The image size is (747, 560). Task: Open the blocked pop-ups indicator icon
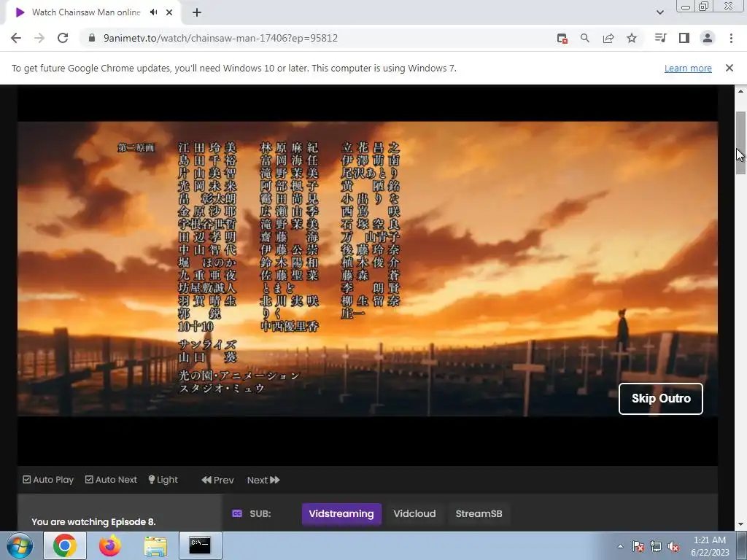click(562, 39)
